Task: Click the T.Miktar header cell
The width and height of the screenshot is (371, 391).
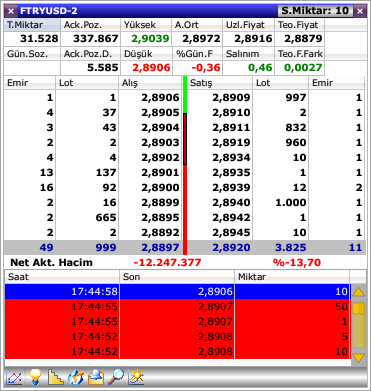Action: coord(32,25)
